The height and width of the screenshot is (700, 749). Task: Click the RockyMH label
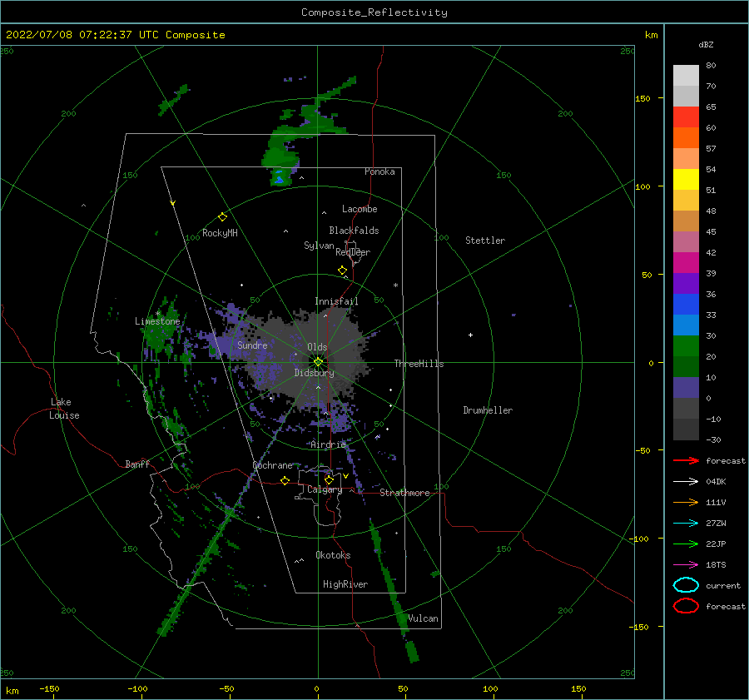click(219, 233)
